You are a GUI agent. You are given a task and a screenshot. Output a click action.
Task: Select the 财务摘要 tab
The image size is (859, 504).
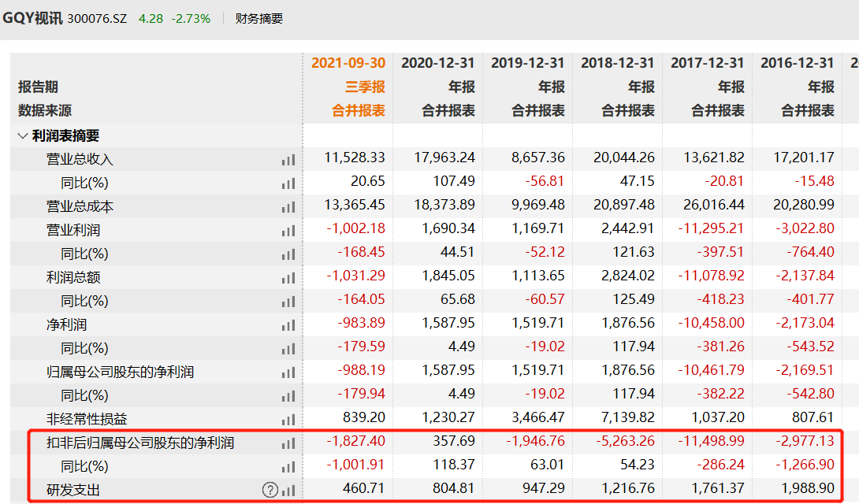tap(258, 18)
